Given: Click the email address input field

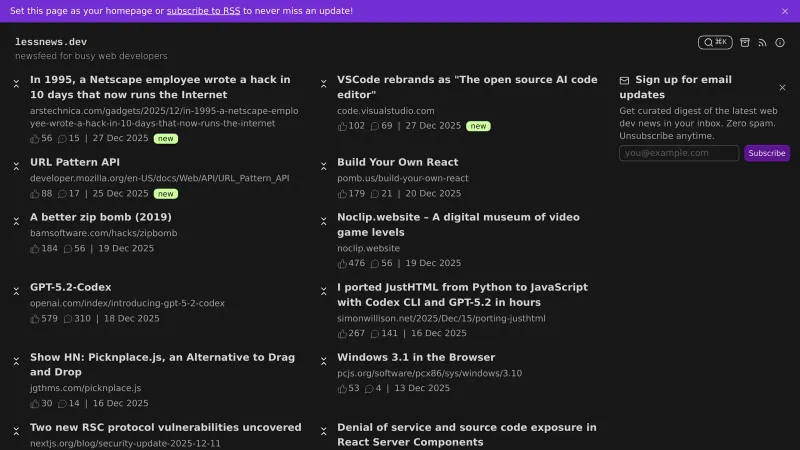Looking at the screenshot, I should [x=679, y=153].
